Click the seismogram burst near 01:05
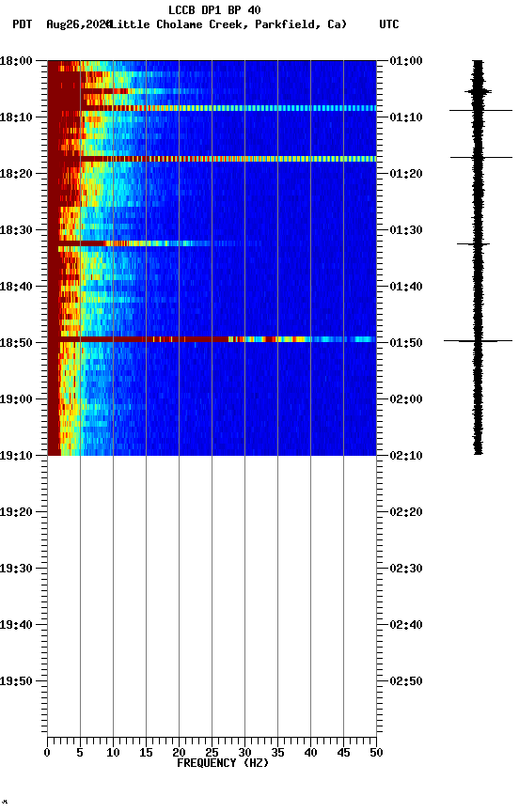The width and height of the screenshot is (519, 812). pyautogui.click(x=478, y=92)
